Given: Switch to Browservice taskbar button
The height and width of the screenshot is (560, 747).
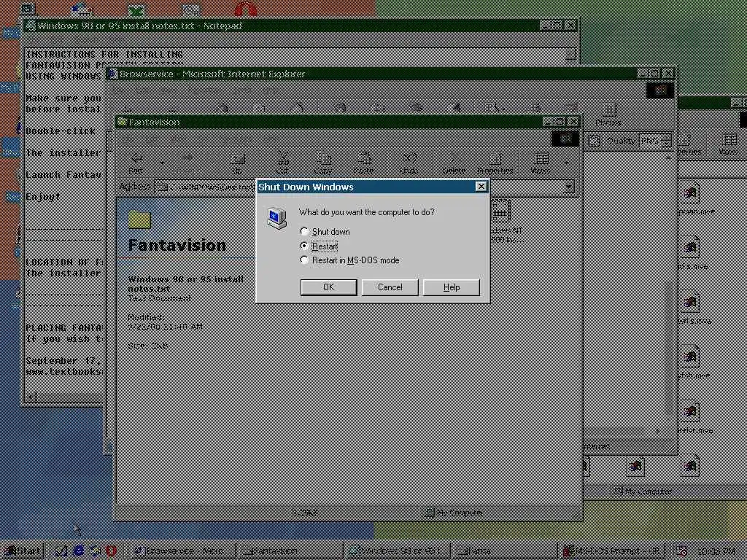Looking at the screenshot, I should pyautogui.click(x=184, y=551).
